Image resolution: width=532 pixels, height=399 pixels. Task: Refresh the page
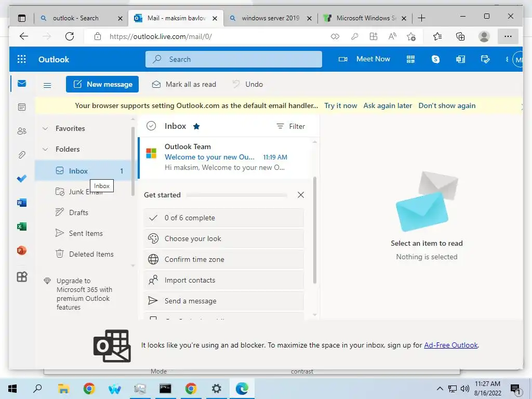pyautogui.click(x=70, y=36)
